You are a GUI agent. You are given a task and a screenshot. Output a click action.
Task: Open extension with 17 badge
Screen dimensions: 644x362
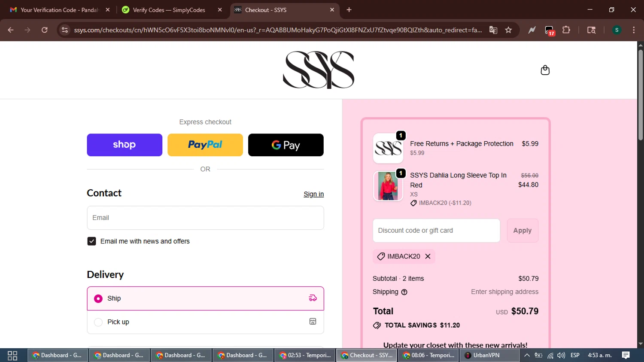tap(550, 30)
